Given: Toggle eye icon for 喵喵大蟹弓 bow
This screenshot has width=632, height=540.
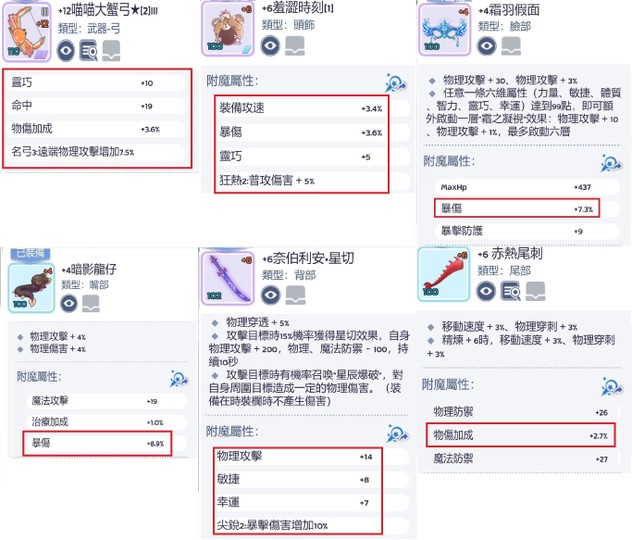Looking at the screenshot, I should pyautogui.click(x=66, y=51).
